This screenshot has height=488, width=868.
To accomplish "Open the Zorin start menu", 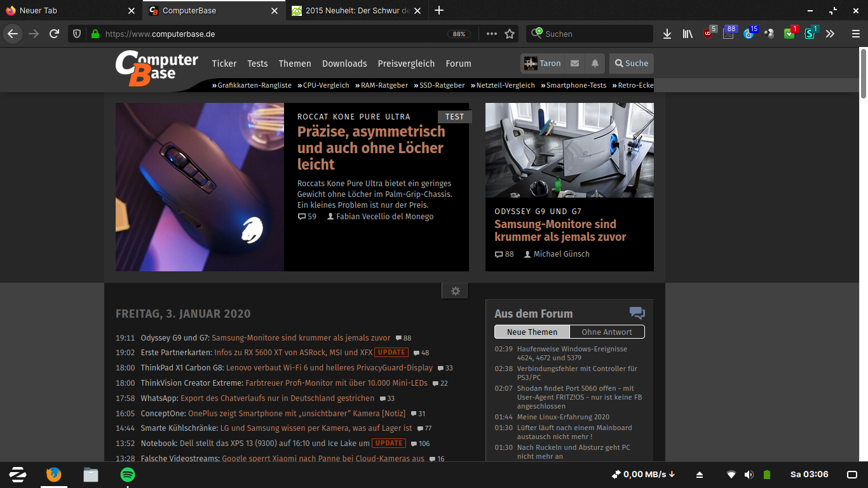I will (18, 475).
